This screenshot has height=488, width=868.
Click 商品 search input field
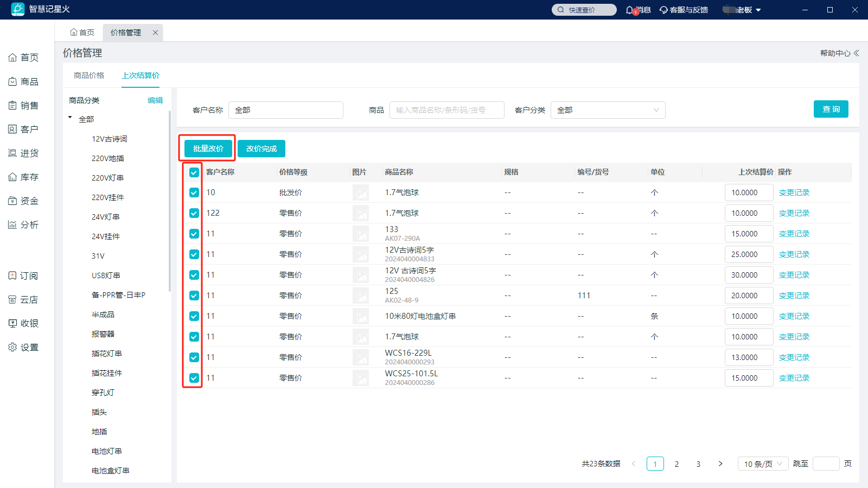tap(447, 110)
